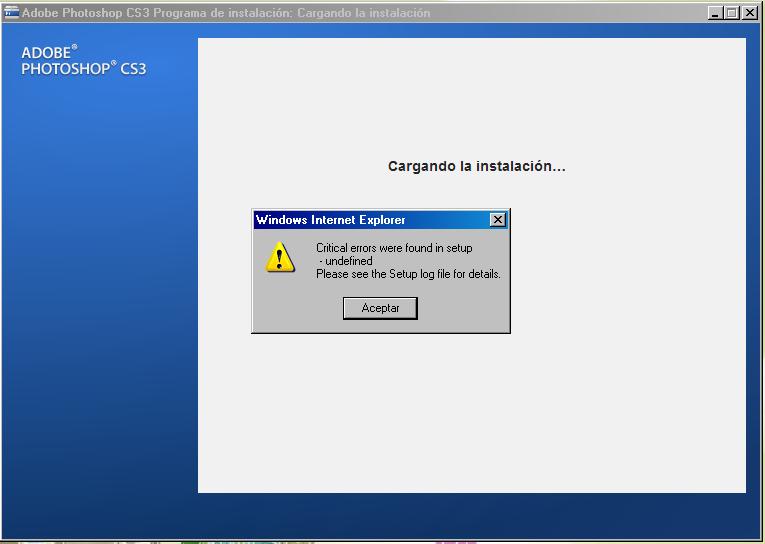The width and height of the screenshot is (765, 544).
Task: Click the '- undefined' error line
Action: tap(346, 261)
